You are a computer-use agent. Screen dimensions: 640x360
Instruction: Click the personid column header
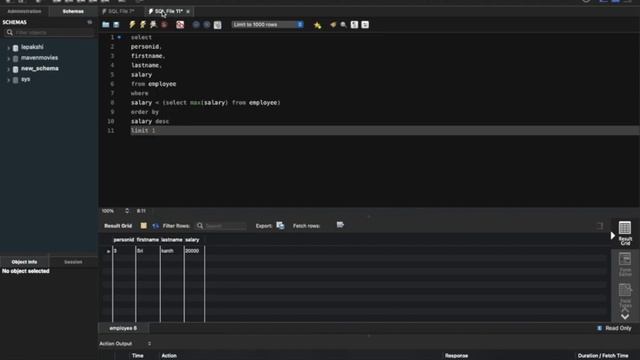coord(124,240)
